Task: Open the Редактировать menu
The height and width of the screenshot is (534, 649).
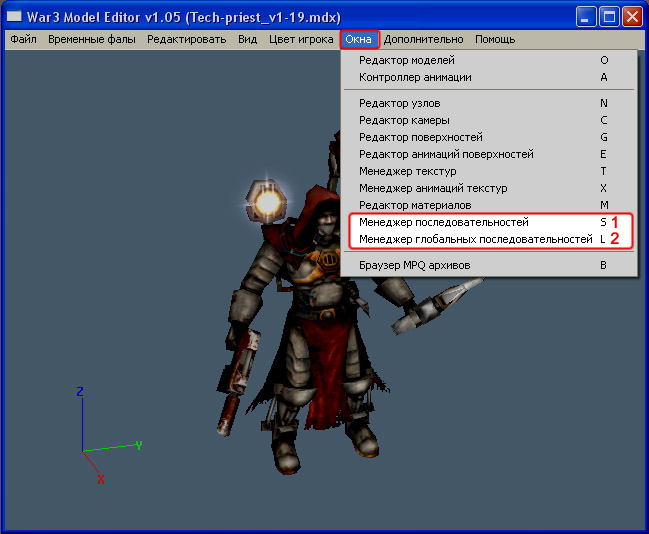Action: tap(187, 39)
